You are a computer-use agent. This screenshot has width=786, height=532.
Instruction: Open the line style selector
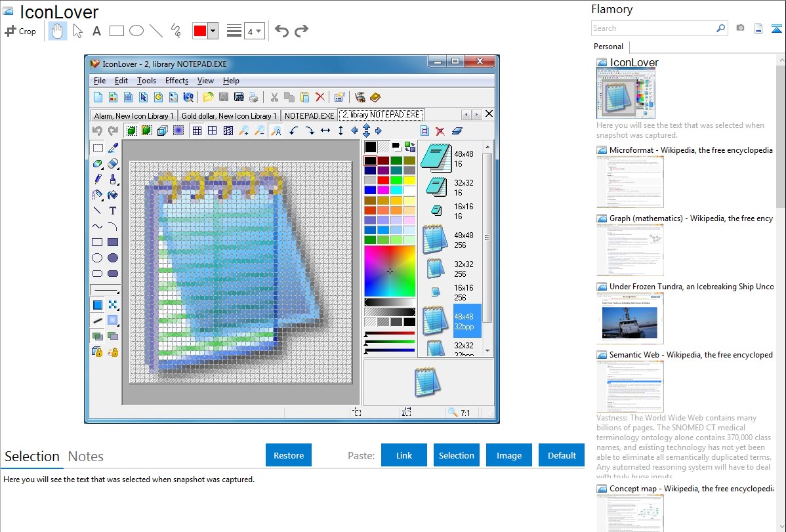pyautogui.click(x=234, y=31)
